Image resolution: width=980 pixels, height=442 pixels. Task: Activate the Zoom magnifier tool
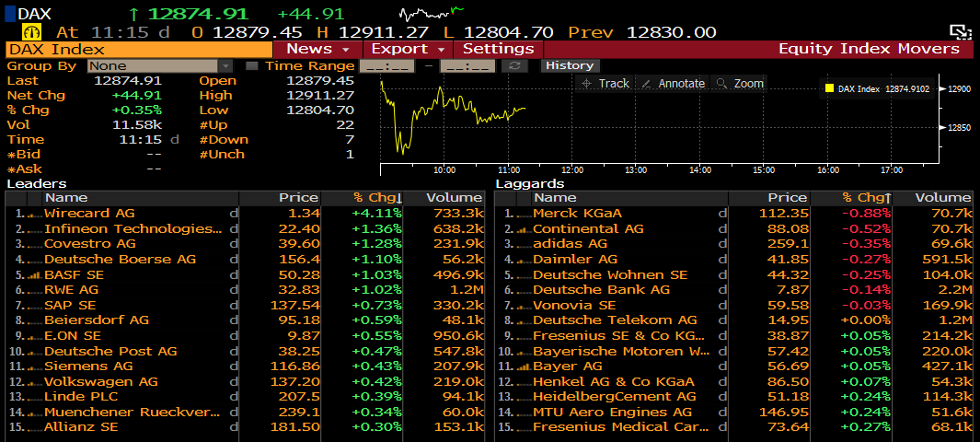click(x=740, y=83)
